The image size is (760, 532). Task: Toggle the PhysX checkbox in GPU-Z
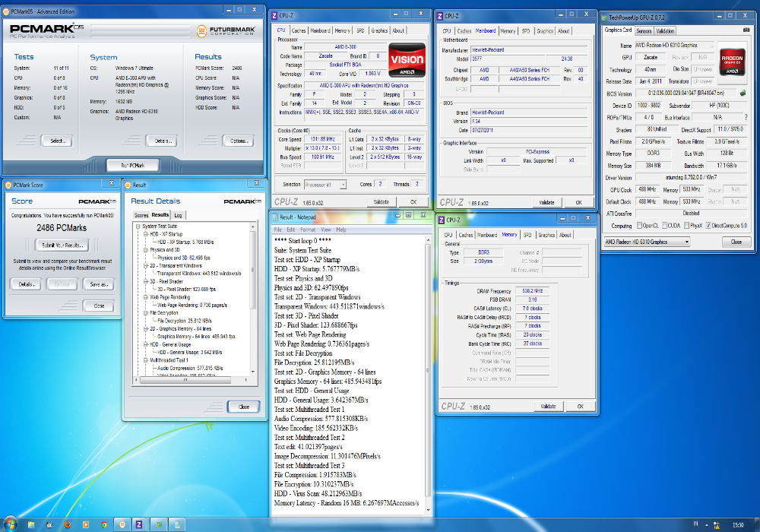[686, 225]
